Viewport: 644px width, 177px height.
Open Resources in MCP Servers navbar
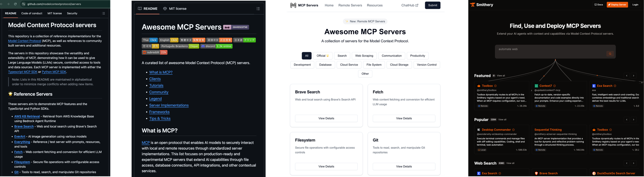coord(374,5)
